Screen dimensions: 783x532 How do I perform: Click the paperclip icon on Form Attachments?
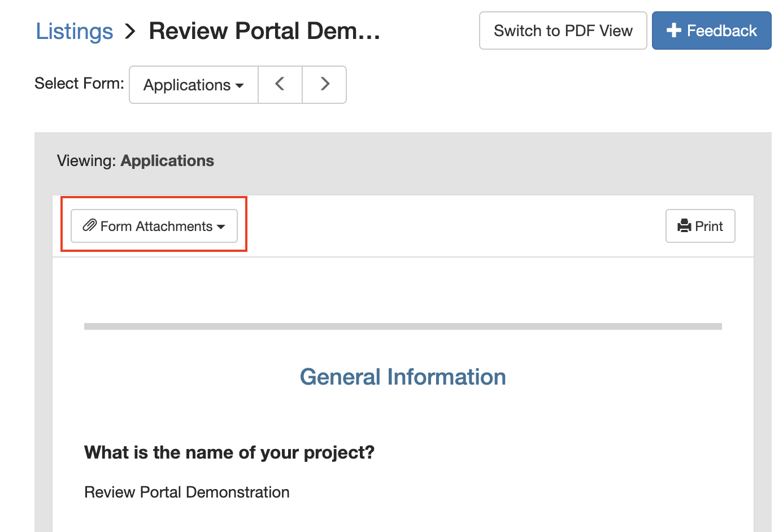coord(89,226)
